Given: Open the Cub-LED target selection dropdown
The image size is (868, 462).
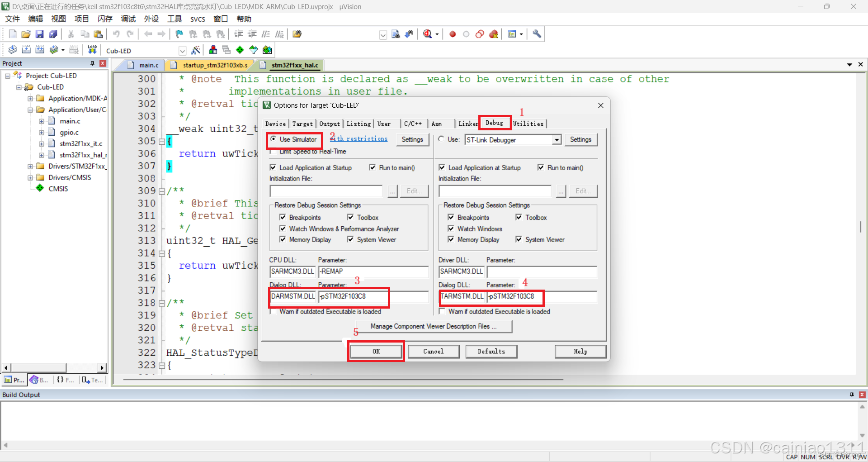Looking at the screenshot, I should tap(182, 50).
